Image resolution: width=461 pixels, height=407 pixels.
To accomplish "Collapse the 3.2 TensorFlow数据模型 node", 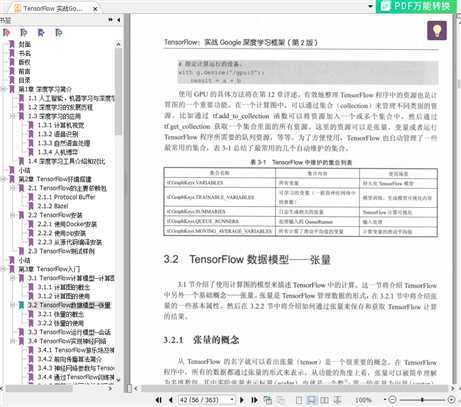I will [13, 305].
